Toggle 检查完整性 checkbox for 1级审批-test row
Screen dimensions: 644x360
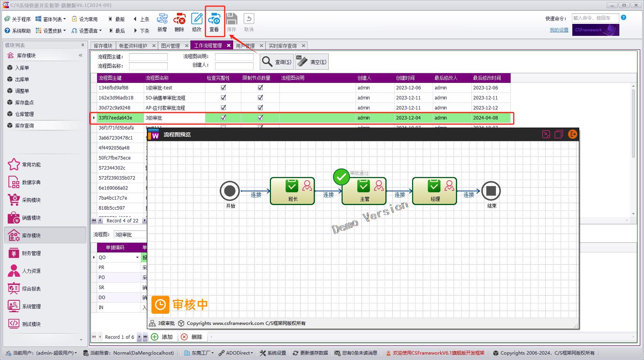pos(223,87)
